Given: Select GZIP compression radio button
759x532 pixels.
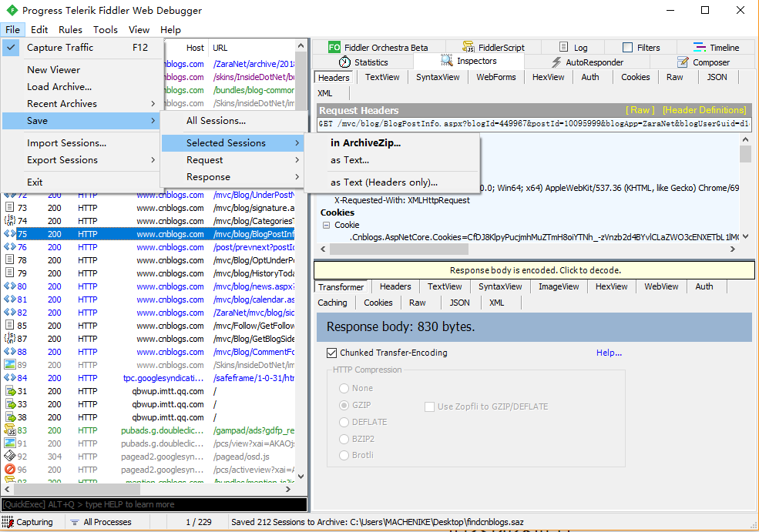Looking at the screenshot, I should pyautogui.click(x=344, y=405).
